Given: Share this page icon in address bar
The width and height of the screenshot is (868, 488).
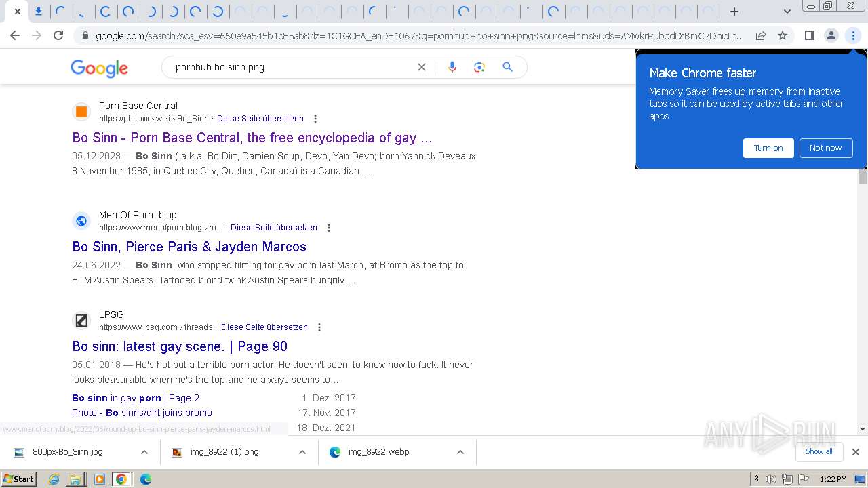Looking at the screenshot, I should click(x=761, y=35).
